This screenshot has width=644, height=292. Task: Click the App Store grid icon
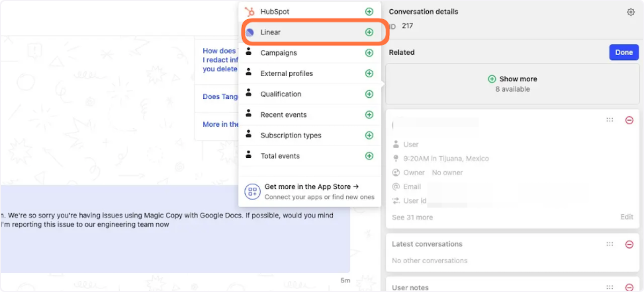click(x=252, y=192)
